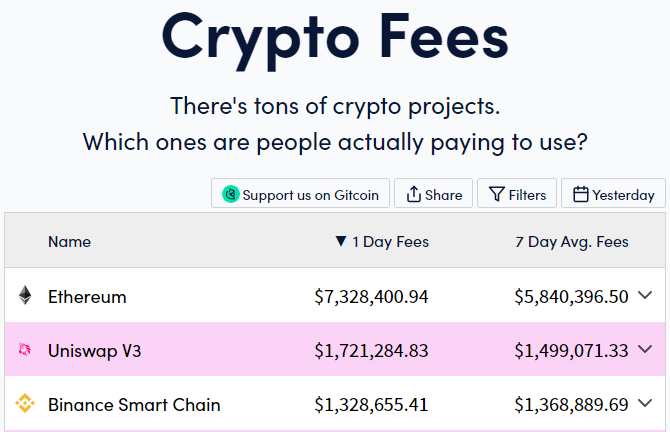
Task: Open the Yesterday date picker
Action: pyautogui.click(x=613, y=195)
